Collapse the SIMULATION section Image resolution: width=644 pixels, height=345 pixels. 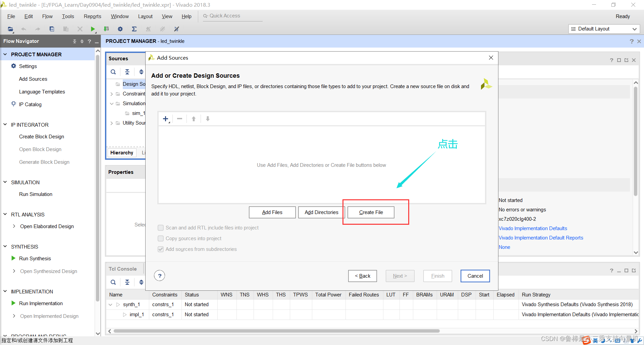(x=5, y=182)
